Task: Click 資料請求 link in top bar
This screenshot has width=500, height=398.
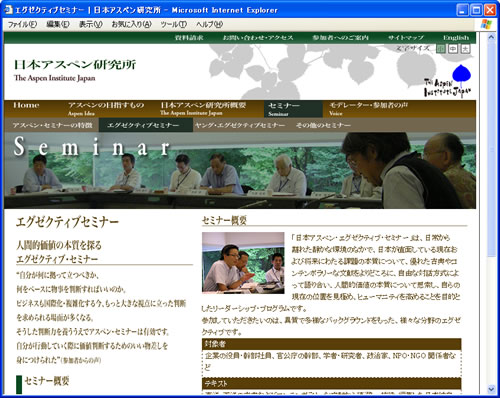Action: pyautogui.click(x=189, y=38)
